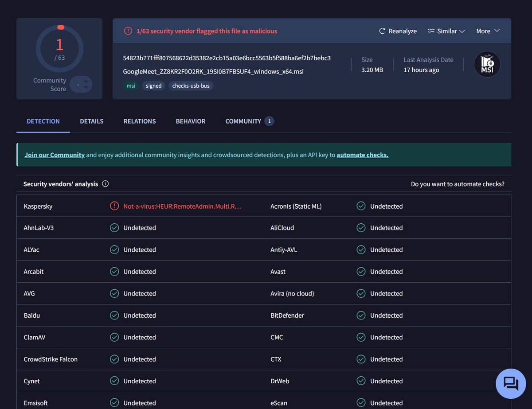
Task: Click the 'Join our Community' link
Action: [x=55, y=155]
